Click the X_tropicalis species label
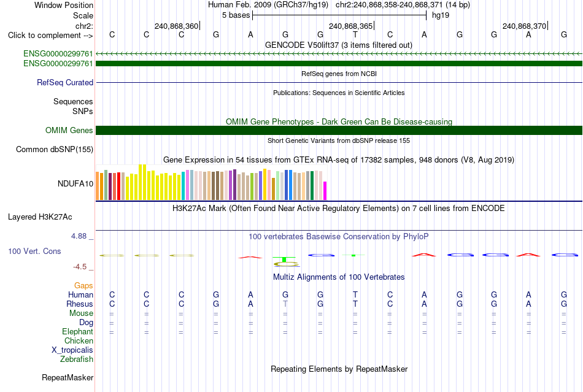Viewport: 583px width, 392px height. pyautogui.click(x=72, y=350)
